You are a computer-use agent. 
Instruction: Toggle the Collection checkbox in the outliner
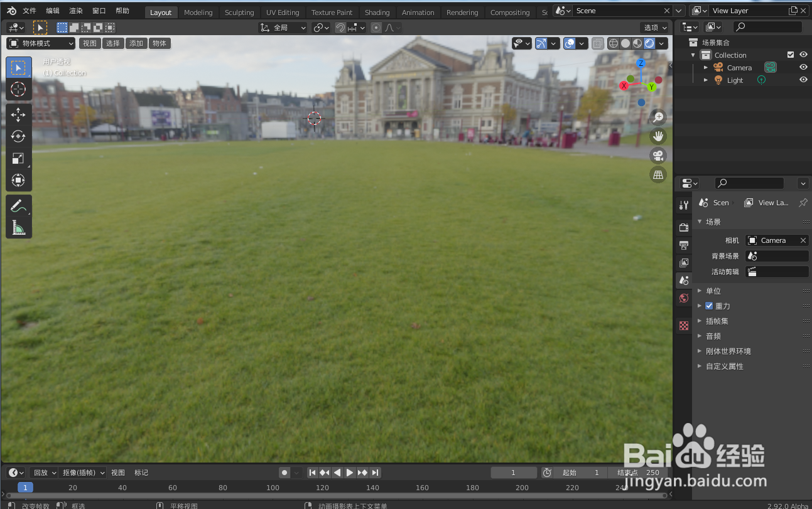pos(792,55)
